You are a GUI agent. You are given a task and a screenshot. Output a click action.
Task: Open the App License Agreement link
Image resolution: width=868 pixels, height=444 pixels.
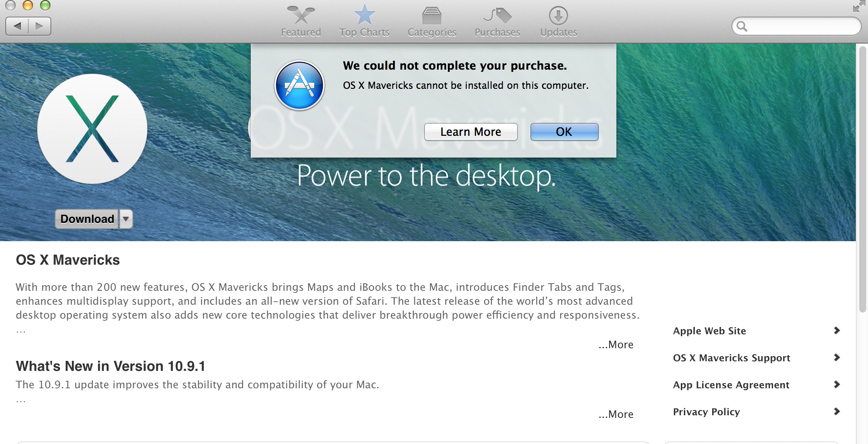731,385
